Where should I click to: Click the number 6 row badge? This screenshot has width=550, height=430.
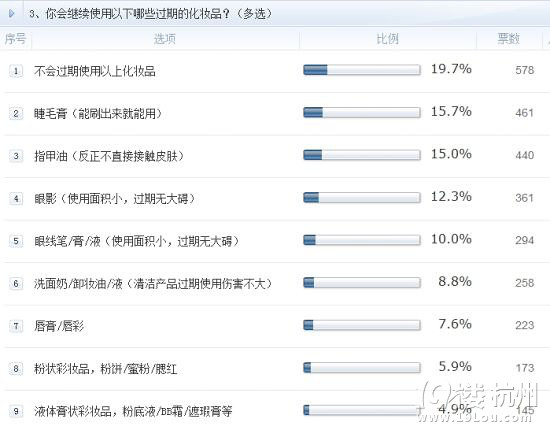(16, 284)
